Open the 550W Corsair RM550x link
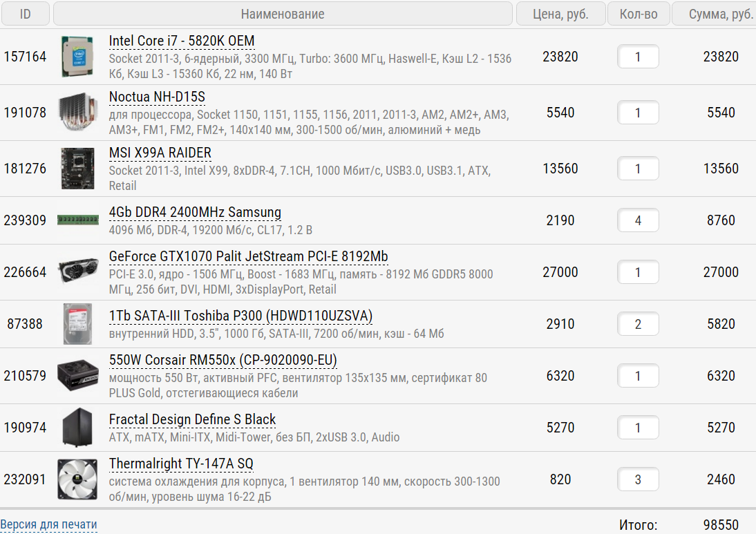The image size is (756, 534). click(223, 361)
